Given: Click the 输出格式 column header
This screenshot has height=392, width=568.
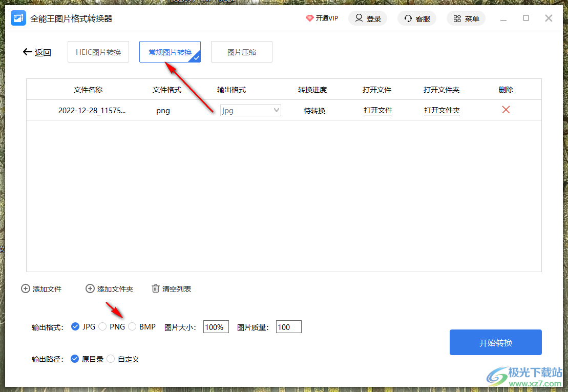Looking at the screenshot, I should [x=232, y=90].
